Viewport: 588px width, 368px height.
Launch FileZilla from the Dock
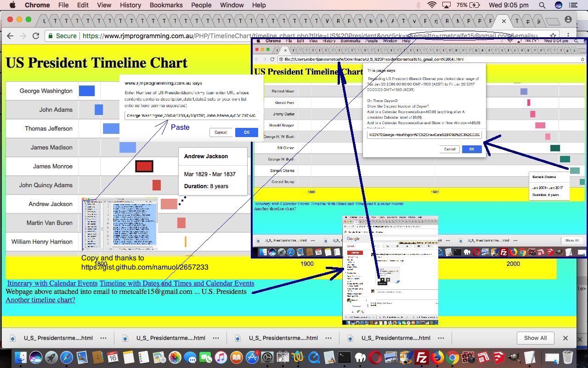[x=422, y=357]
